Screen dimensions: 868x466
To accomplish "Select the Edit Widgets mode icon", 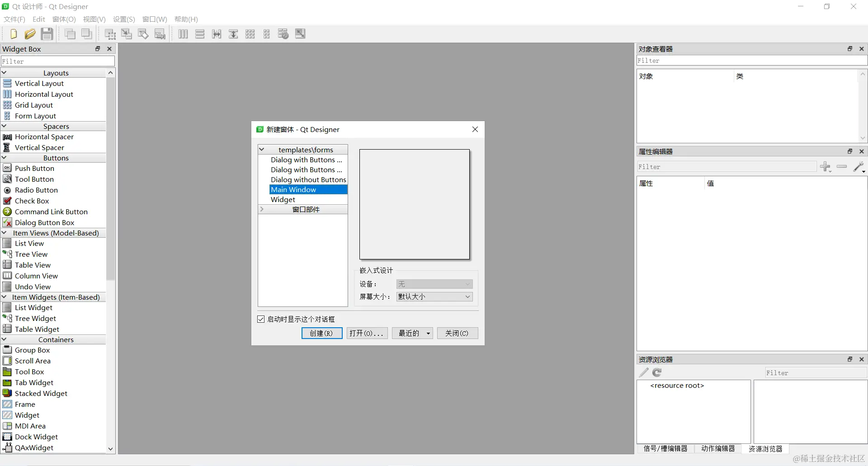I will (110, 34).
